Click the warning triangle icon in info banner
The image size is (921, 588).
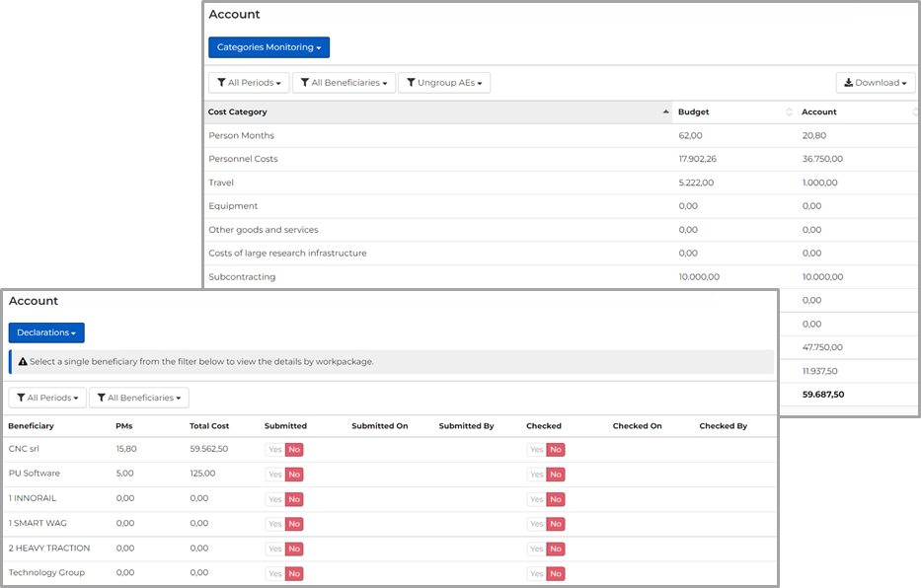[x=23, y=362]
